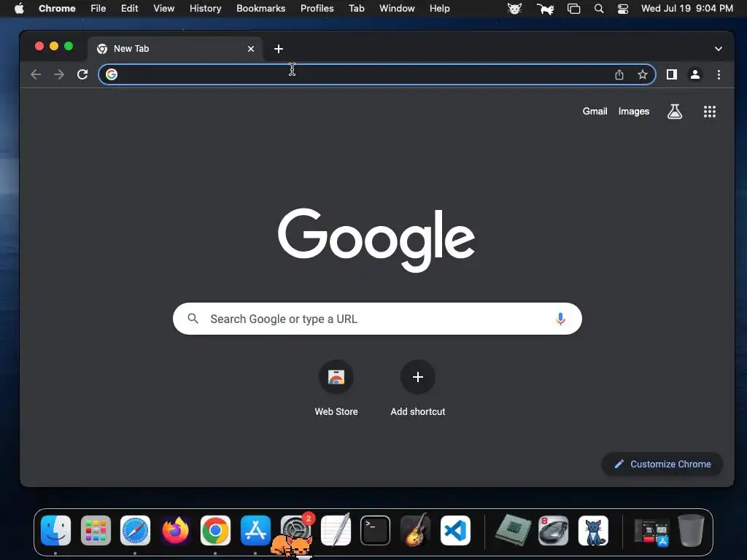Open Finder from the dock
The image size is (747, 560).
(55, 531)
